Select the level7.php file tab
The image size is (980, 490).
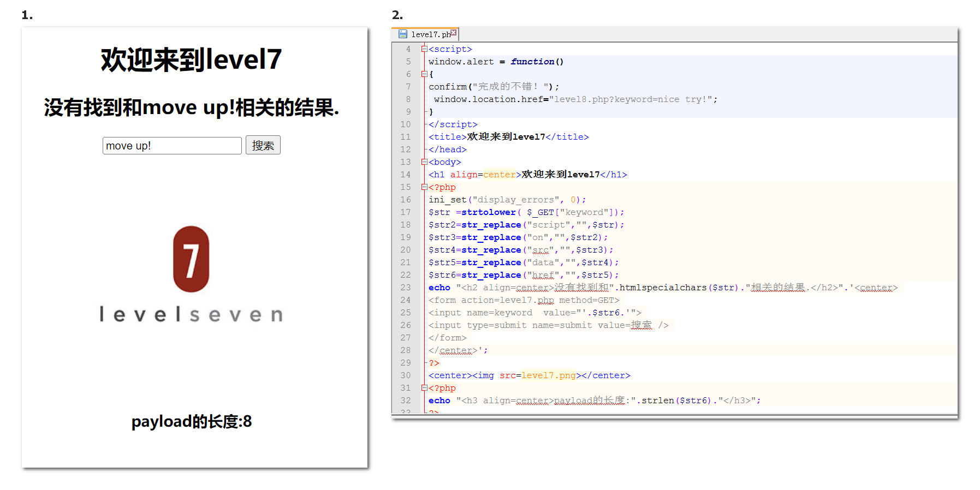click(x=430, y=34)
